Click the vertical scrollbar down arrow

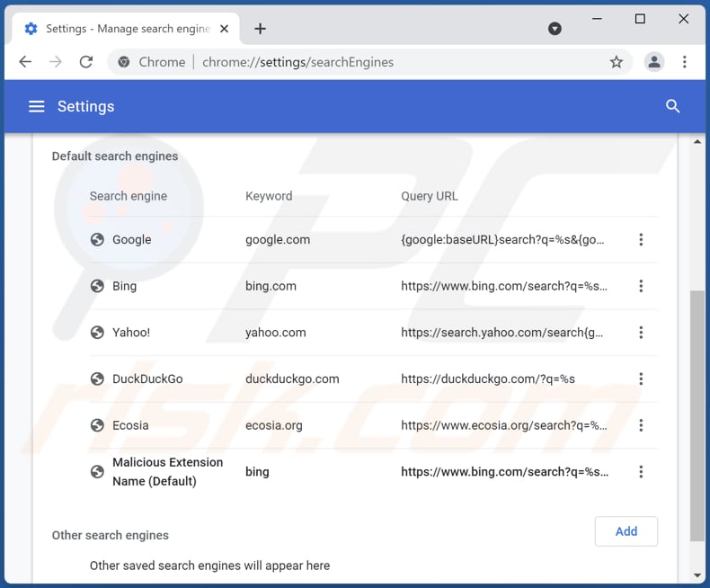pos(697,575)
